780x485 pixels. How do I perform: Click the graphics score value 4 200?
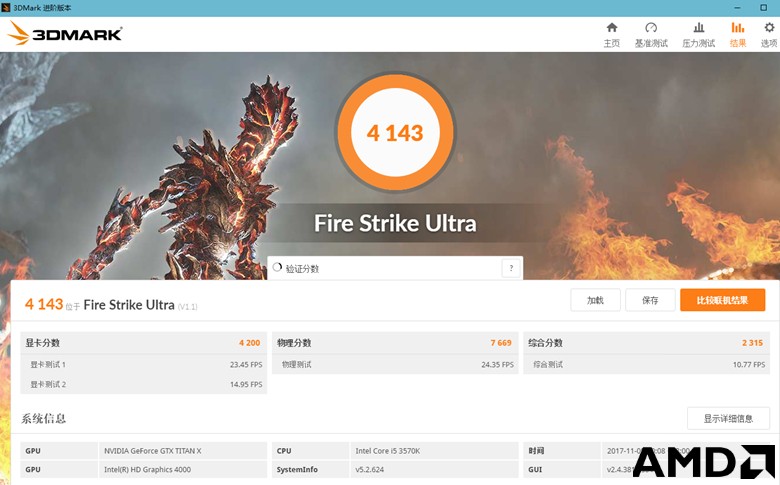tap(250, 343)
